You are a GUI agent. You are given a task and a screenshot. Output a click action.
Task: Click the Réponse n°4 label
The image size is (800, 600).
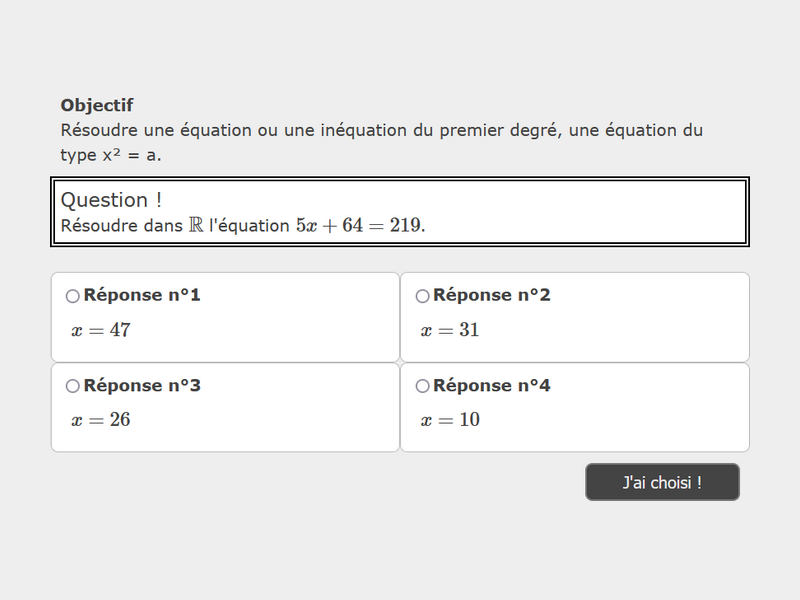492,385
